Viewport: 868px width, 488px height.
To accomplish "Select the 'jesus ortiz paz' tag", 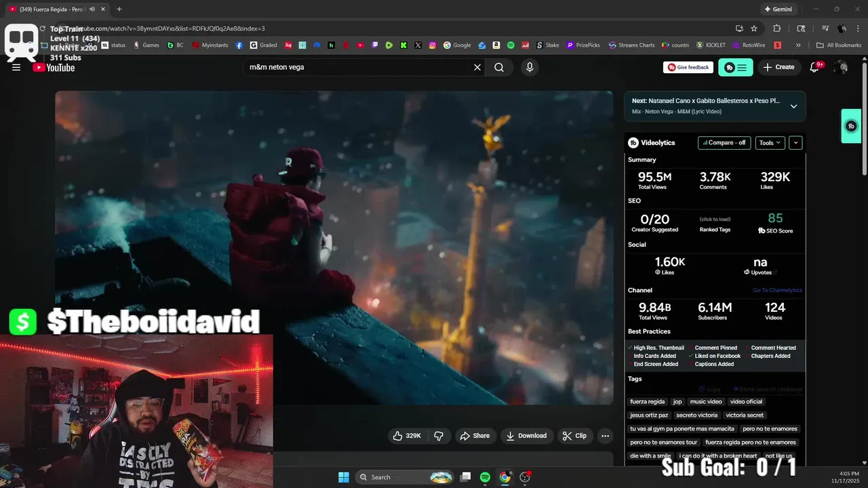I will 649,415.
